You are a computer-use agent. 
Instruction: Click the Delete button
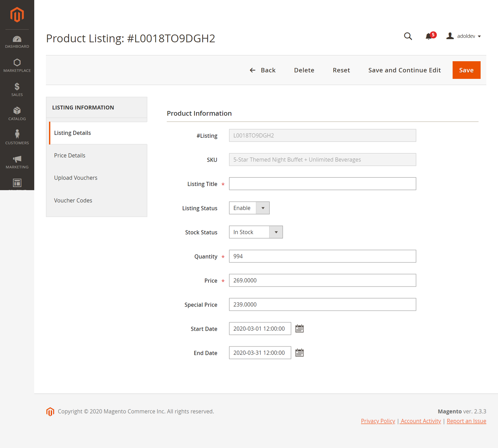pyautogui.click(x=304, y=70)
